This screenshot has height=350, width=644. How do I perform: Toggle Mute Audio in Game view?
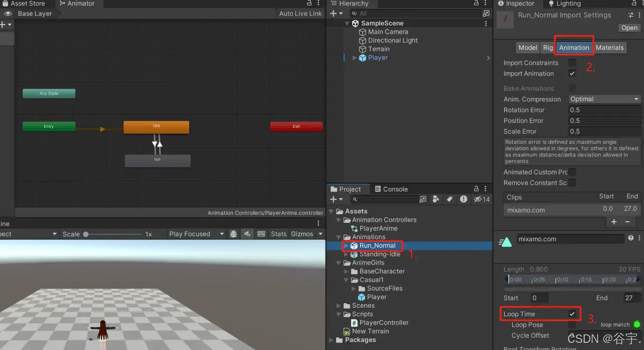click(x=247, y=234)
